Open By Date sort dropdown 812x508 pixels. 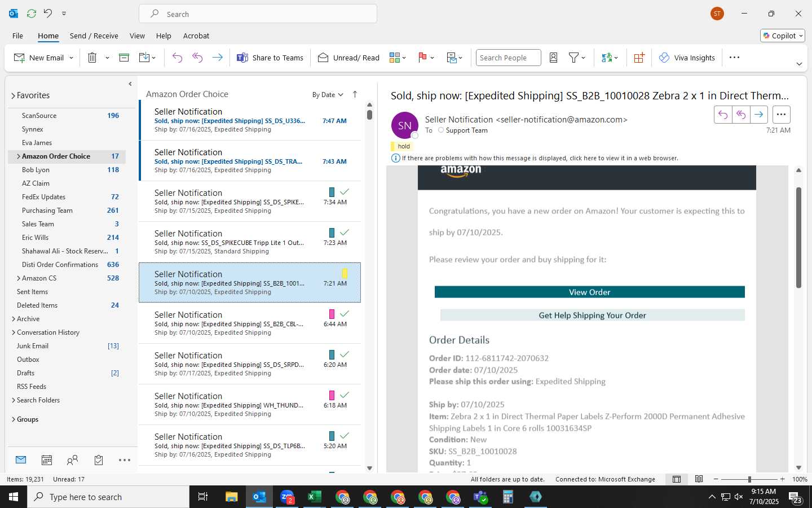(328, 95)
